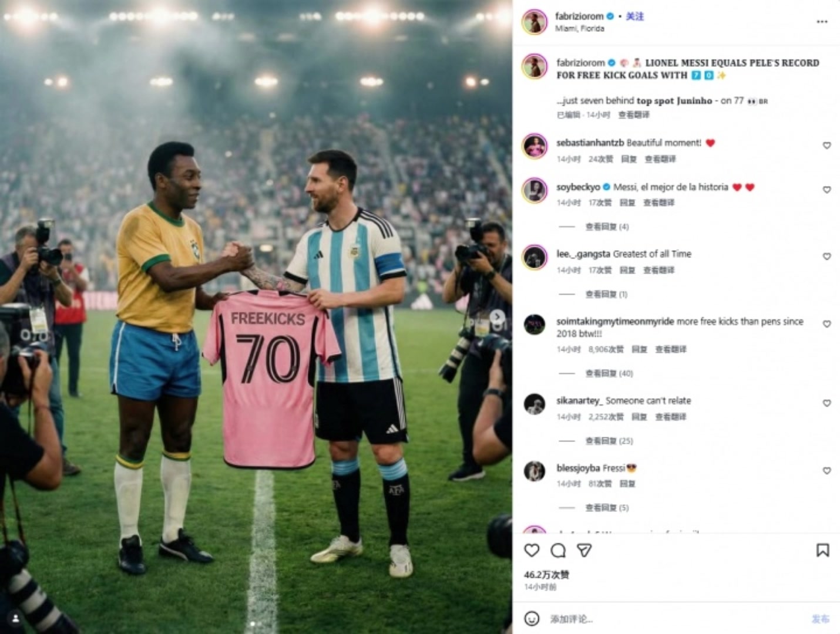Expand the 40 replies under soimtakingmytimeonmyride

click(609, 373)
